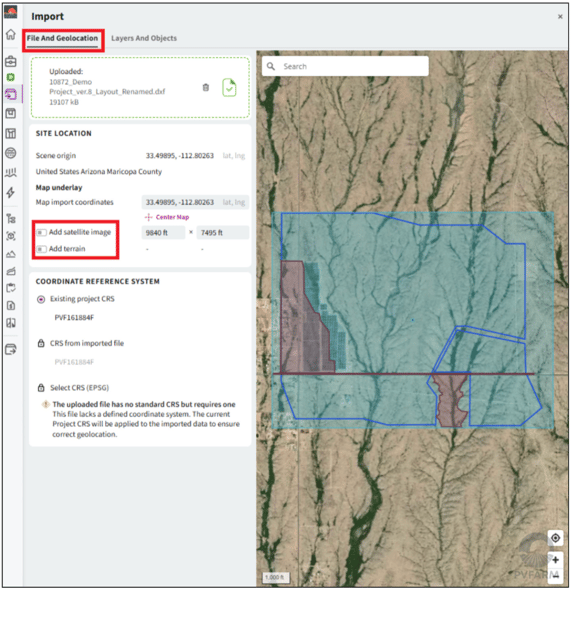Open the lightning bolt electrical icon
The width and height of the screenshot is (572, 630).
coord(11,192)
